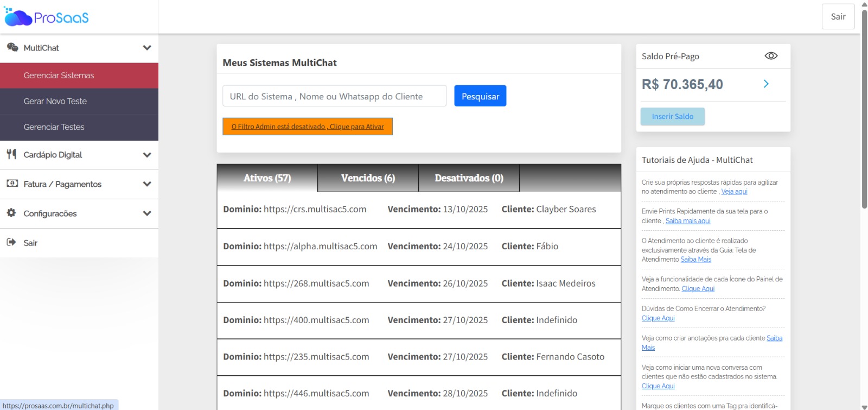Click the Configurações gear icon
This screenshot has width=868, height=410.
pyautogui.click(x=11, y=213)
